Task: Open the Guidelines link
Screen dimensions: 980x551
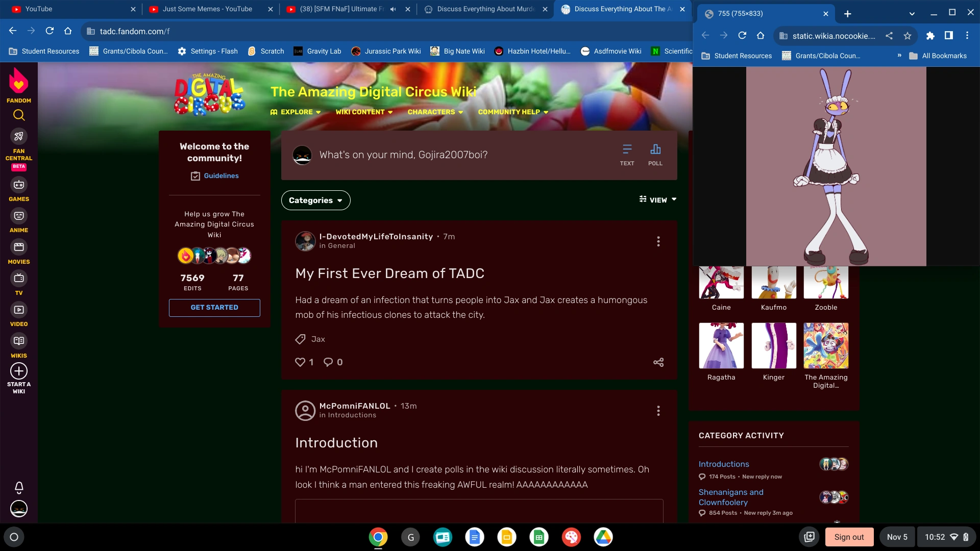Action: point(221,176)
